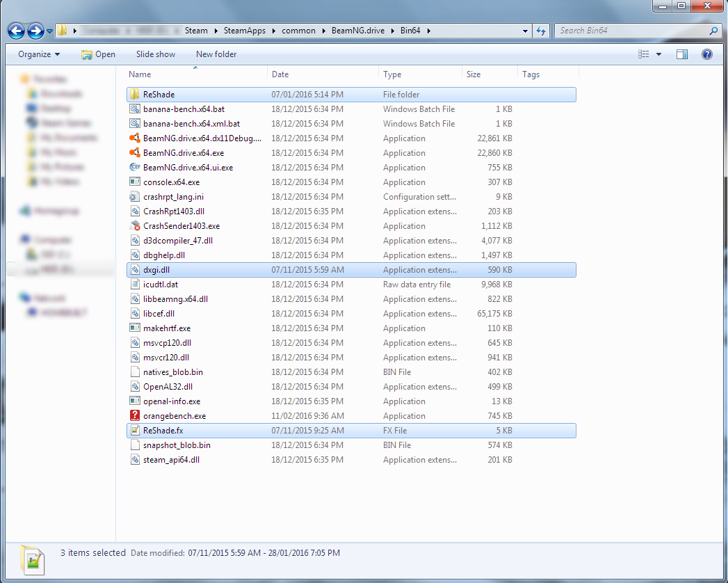Navigate to BeamNG.drive in the breadcrumb
The width and height of the screenshot is (728, 583).
358,31
